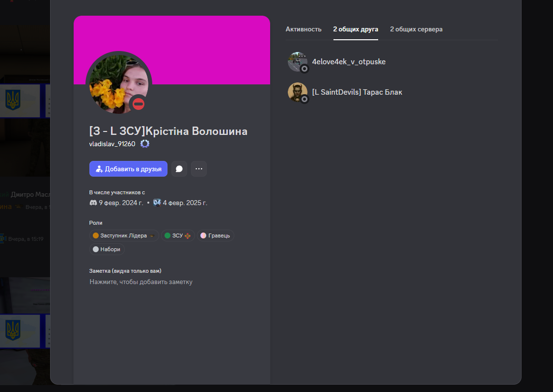
Task: Click Discord logo beside 9 февр. 2024
Action: click(x=93, y=203)
